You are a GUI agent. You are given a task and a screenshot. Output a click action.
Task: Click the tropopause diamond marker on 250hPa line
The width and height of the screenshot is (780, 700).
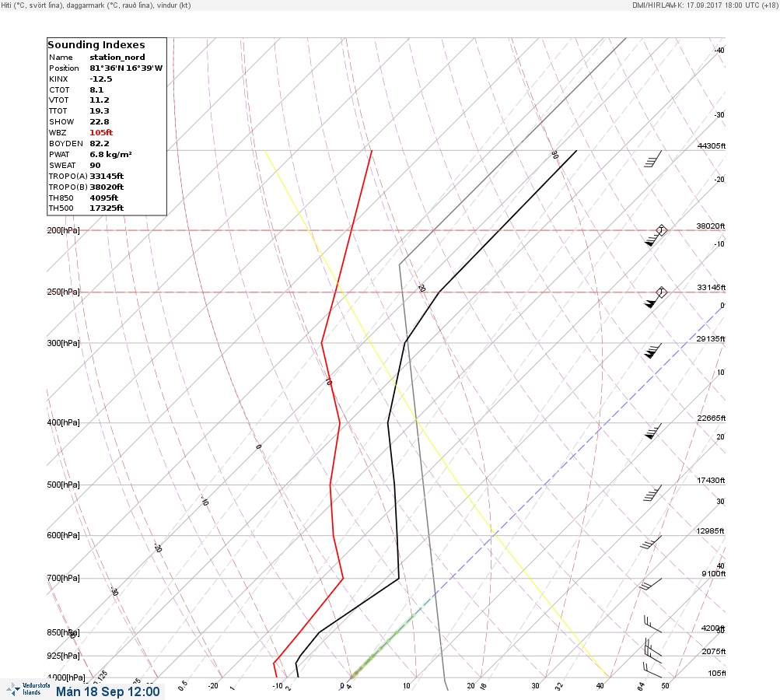tap(661, 292)
